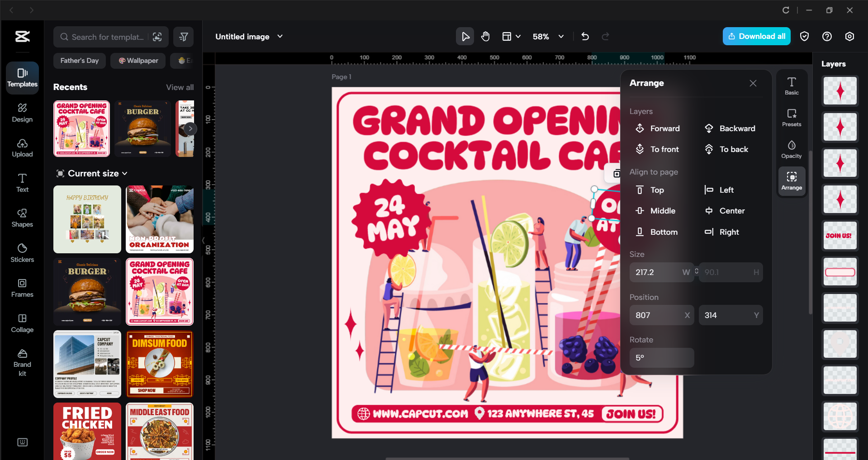Bring the selected element To front
Viewport: 868px width, 460px height.
(663, 149)
